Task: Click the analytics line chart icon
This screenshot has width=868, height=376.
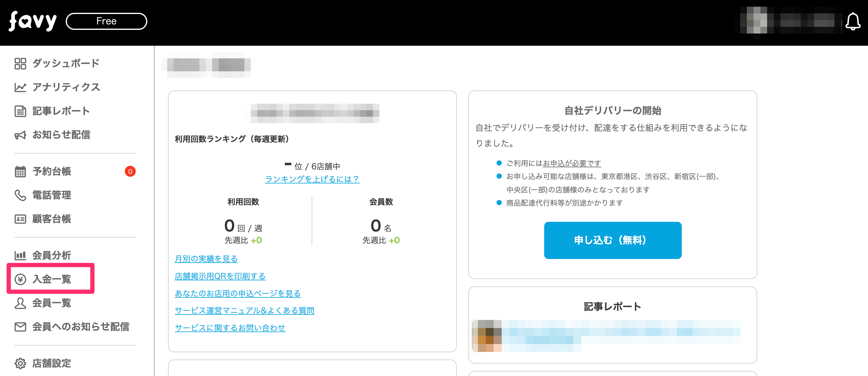Action: click(x=20, y=87)
